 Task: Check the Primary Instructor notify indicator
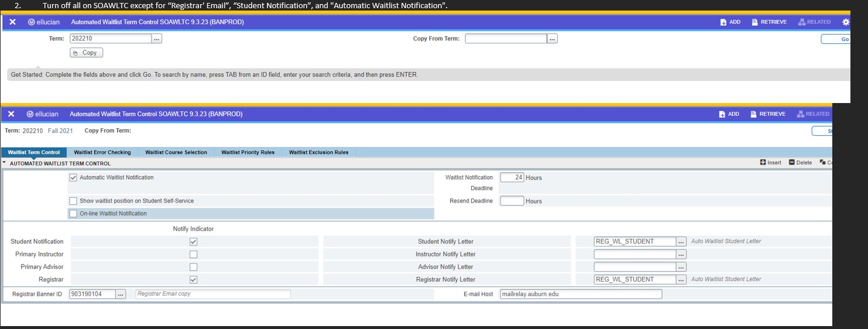click(194, 255)
